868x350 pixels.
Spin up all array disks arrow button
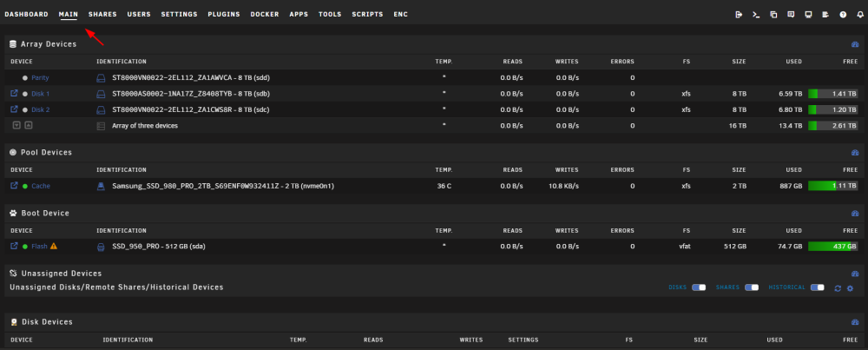(x=29, y=125)
